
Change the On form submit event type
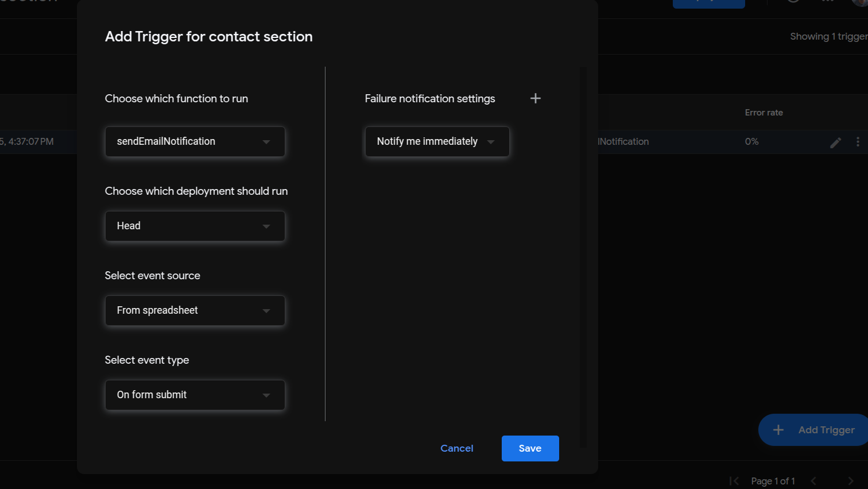[195, 395]
